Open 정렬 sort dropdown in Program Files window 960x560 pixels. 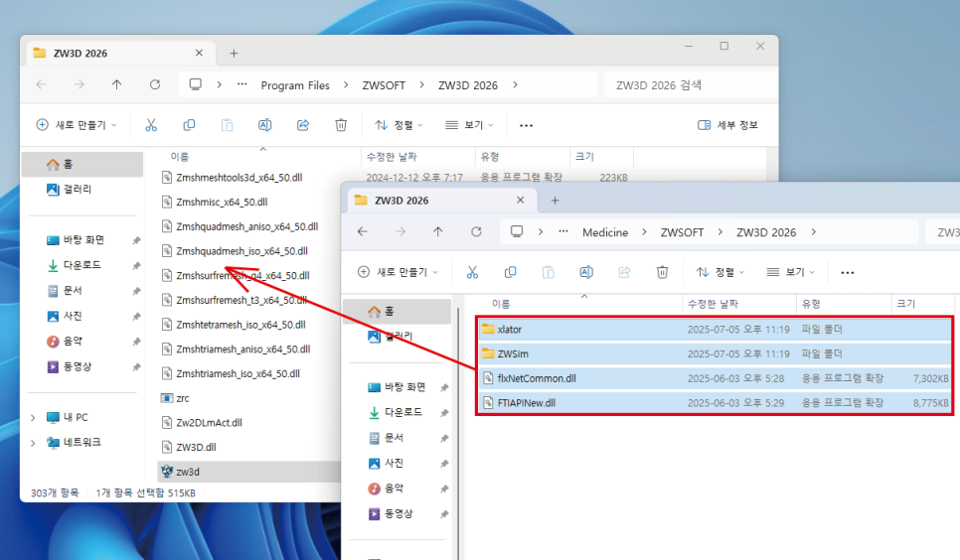coord(399,125)
